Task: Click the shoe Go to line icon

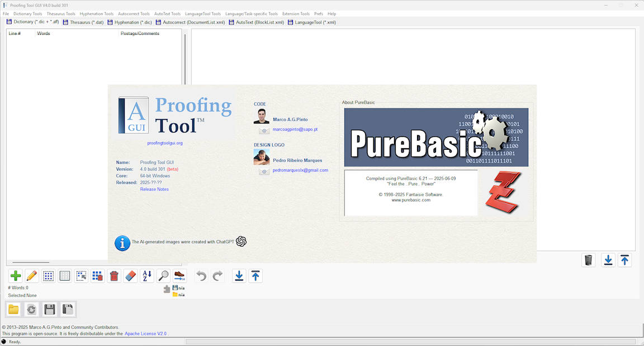Action: point(179,276)
